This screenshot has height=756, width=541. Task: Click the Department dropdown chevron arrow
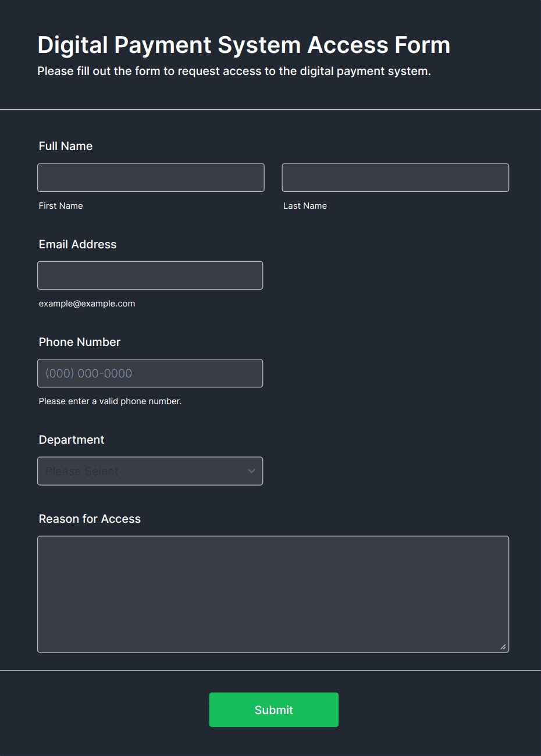[251, 471]
